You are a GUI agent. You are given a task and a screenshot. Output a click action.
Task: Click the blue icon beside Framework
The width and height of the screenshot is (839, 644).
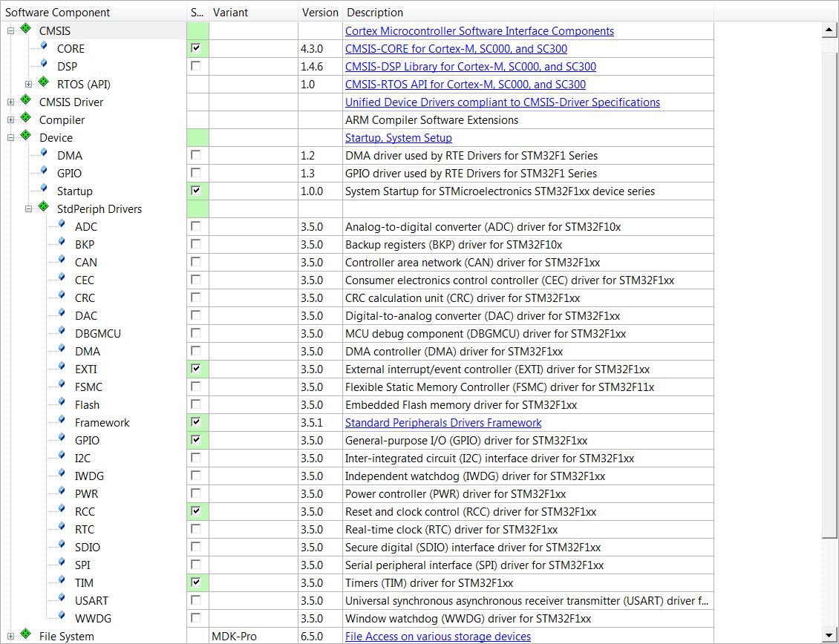coord(62,420)
